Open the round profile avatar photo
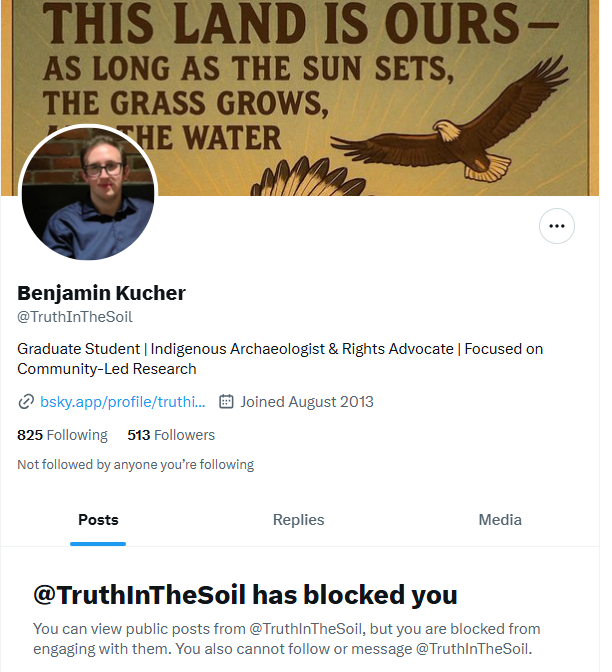Viewport: 612px width, 672px height. click(x=88, y=193)
